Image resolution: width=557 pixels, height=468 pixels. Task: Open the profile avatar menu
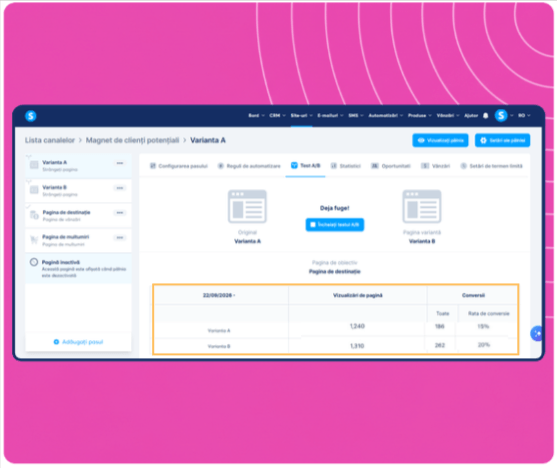[x=501, y=115]
